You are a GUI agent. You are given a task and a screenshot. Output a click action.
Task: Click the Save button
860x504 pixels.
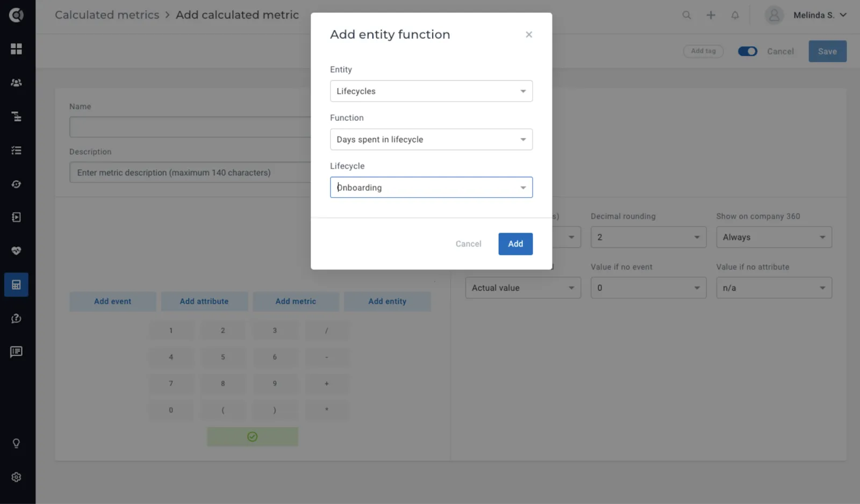point(827,52)
